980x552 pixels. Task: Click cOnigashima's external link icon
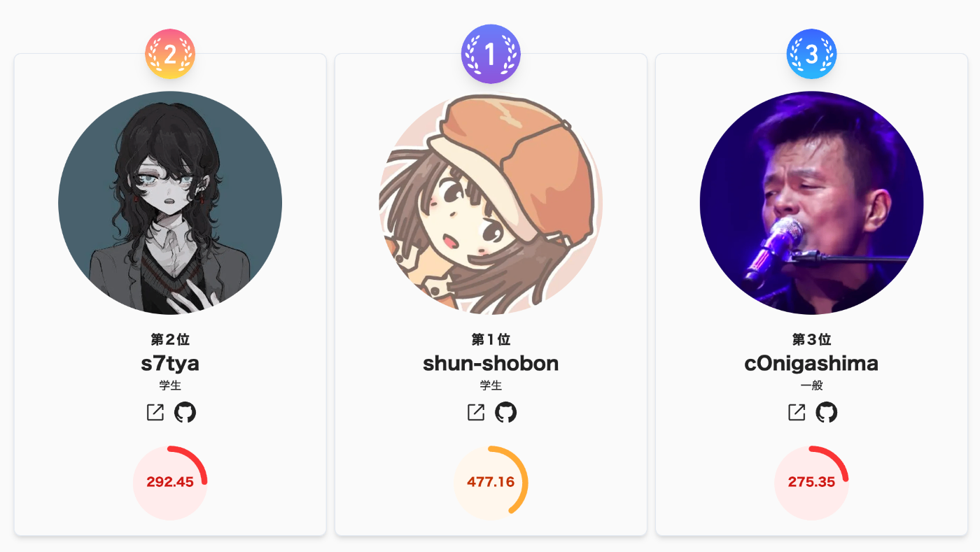[797, 413]
